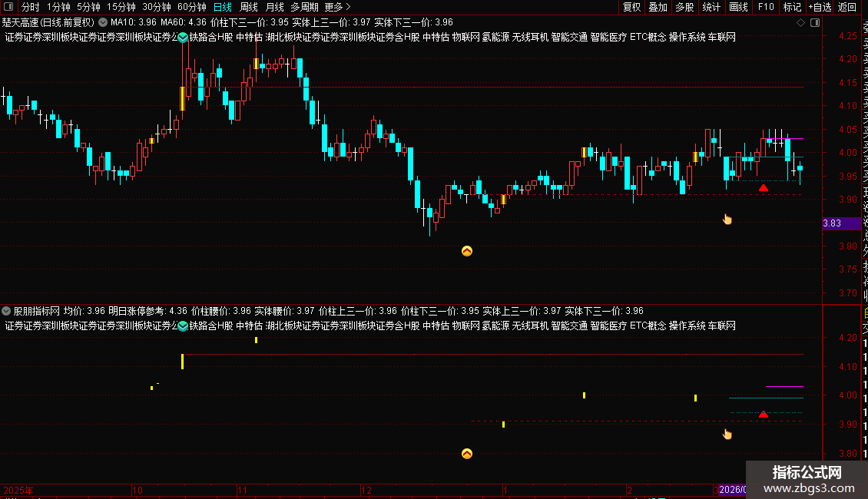Click month 10 marker on time axis
This screenshot has height=499, width=868.
click(137, 490)
